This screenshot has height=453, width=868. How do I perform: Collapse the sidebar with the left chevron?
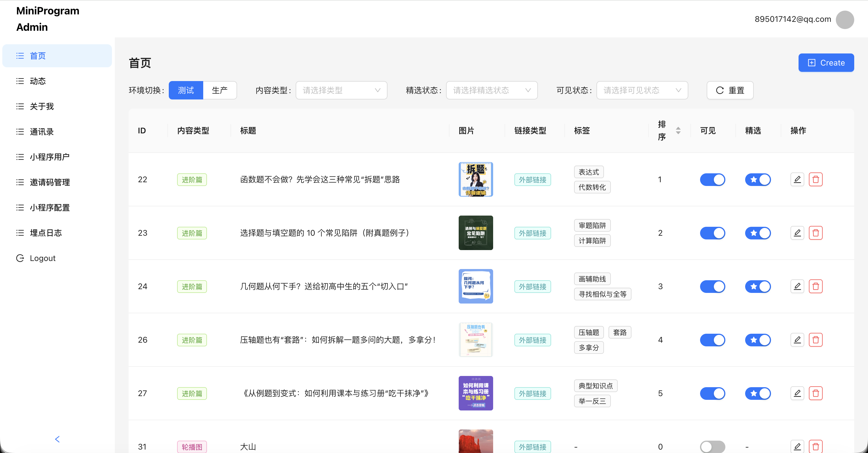(57, 439)
